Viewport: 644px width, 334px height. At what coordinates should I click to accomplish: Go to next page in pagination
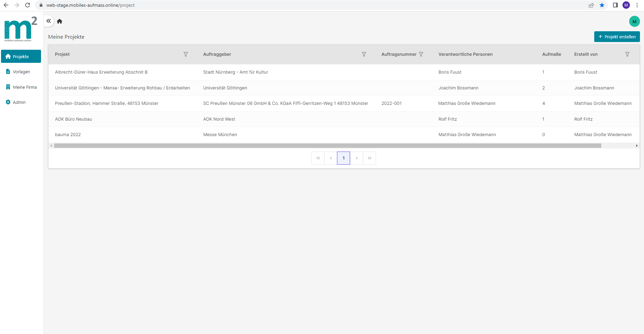click(x=356, y=158)
